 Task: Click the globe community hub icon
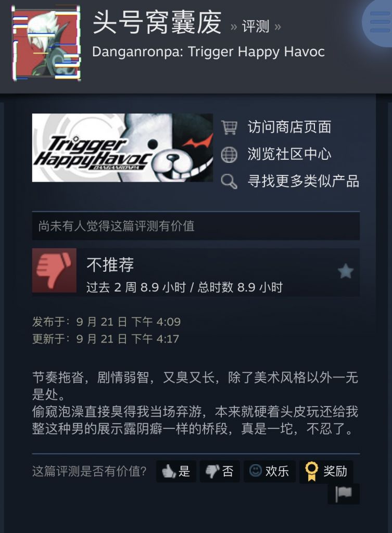(229, 154)
